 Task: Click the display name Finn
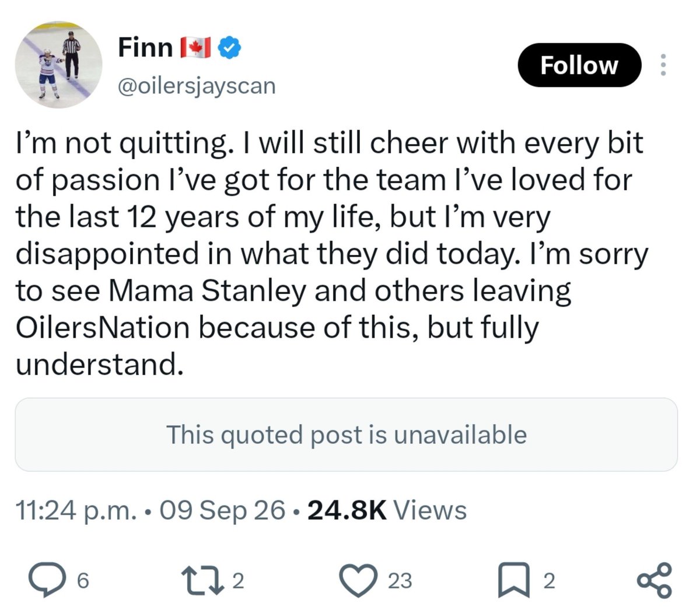tap(145, 47)
